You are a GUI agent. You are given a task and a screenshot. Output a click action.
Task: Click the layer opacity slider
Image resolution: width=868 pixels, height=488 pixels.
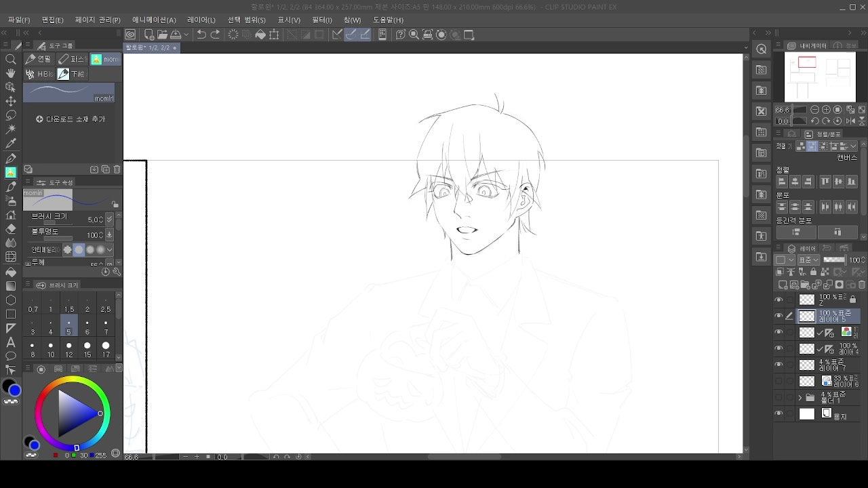(x=833, y=260)
